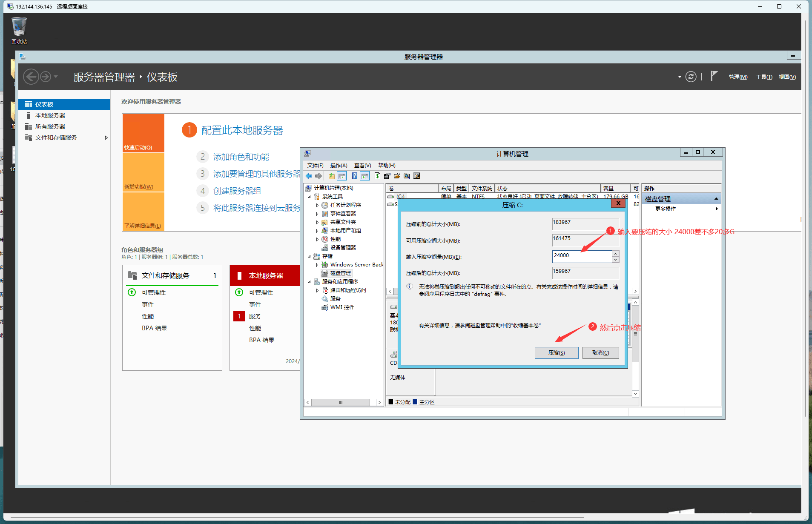
Task: Click the Server Manager refresh icon
Action: [691, 77]
